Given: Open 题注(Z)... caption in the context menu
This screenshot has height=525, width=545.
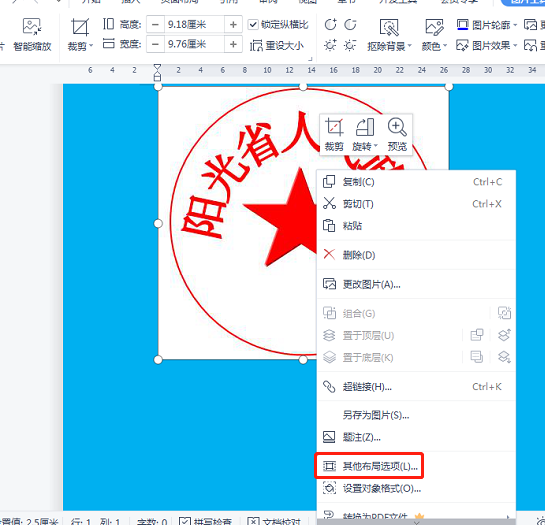Looking at the screenshot, I should pos(416,437).
